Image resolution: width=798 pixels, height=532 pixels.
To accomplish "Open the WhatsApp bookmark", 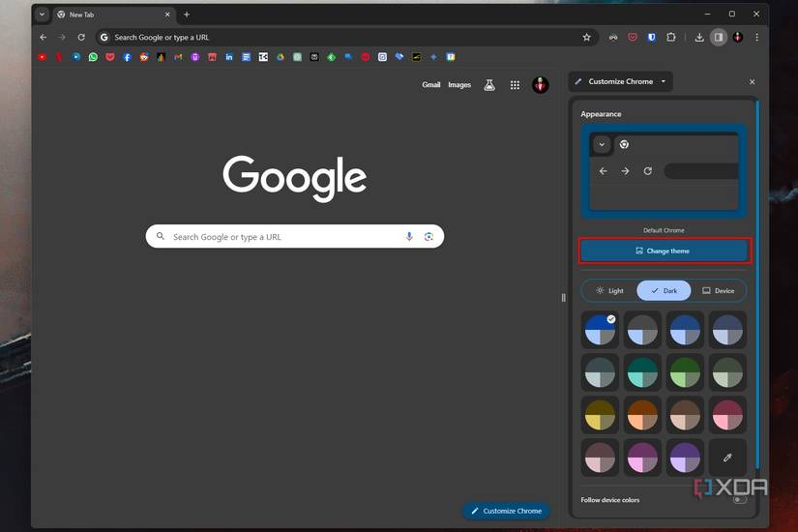I will (x=93, y=57).
